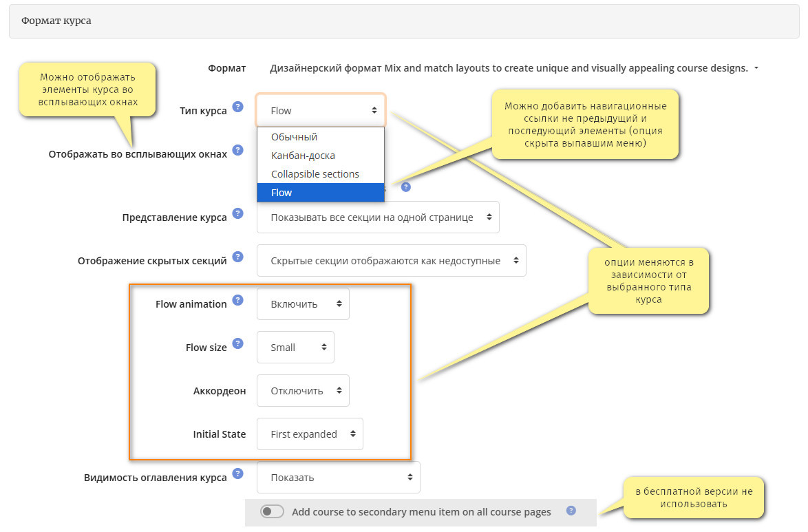Select Обычный from the course type list
The image size is (808, 532).
point(321,137)
